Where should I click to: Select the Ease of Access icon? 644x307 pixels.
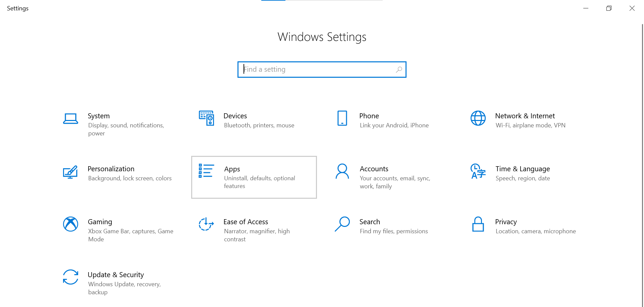pyautogui.click(x=206, y=224)
